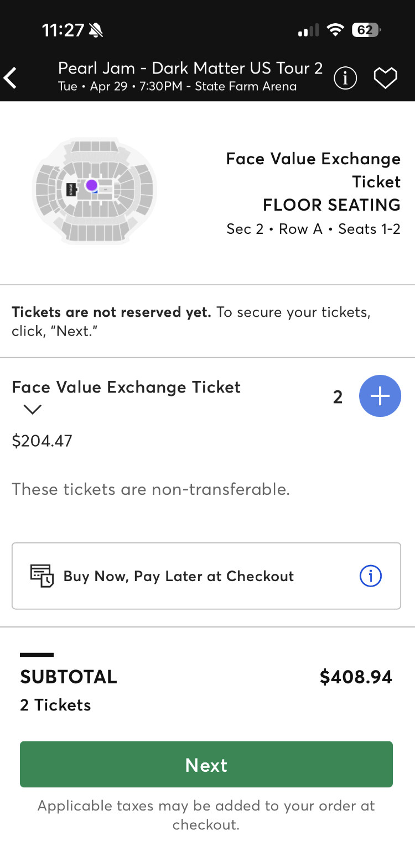The image size is (415, 868).
Task: Increase ticket quantity with plus button
Action: pyautogui.click(x=380, y=396)
